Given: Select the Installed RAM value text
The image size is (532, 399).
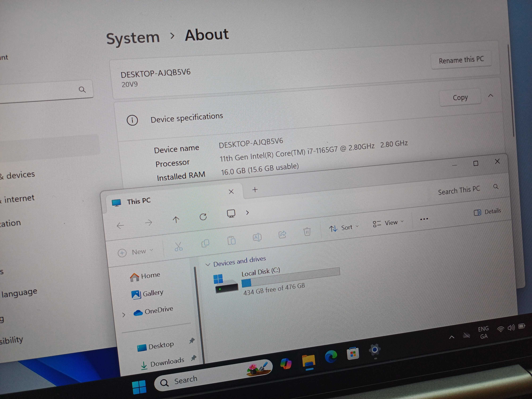Looking at the screenshot, I should coord(260,169).
